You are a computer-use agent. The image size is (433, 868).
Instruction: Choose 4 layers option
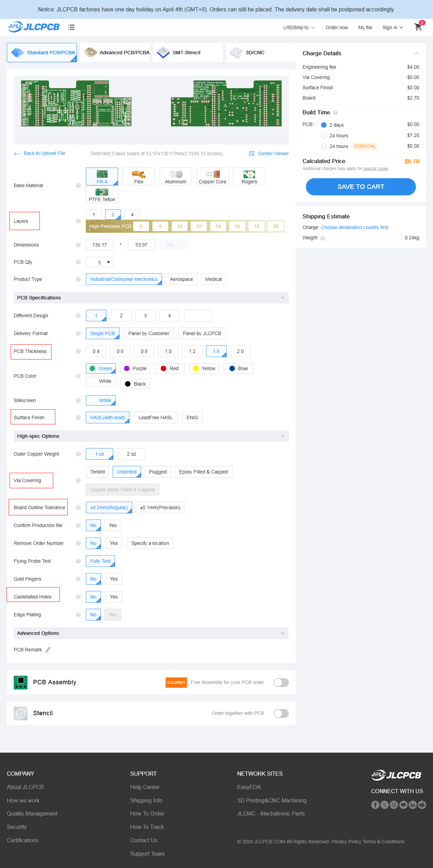tap(132, 215)
